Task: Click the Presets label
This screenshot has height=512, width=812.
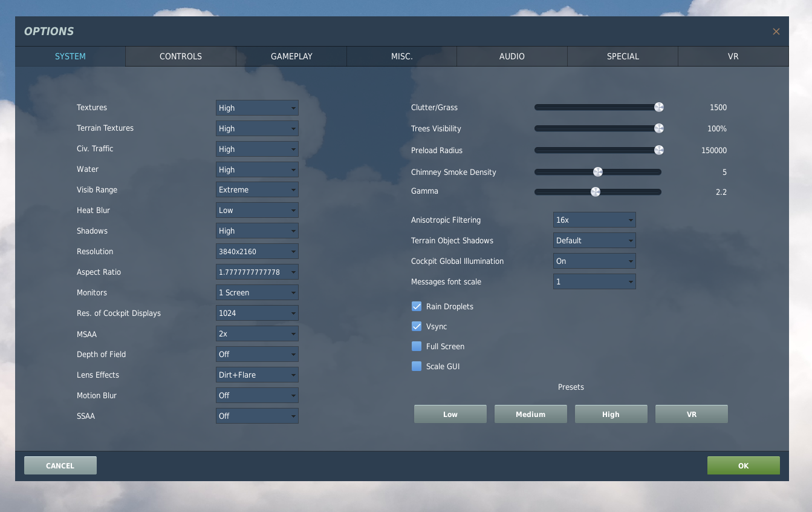Action: pos(571,387)
